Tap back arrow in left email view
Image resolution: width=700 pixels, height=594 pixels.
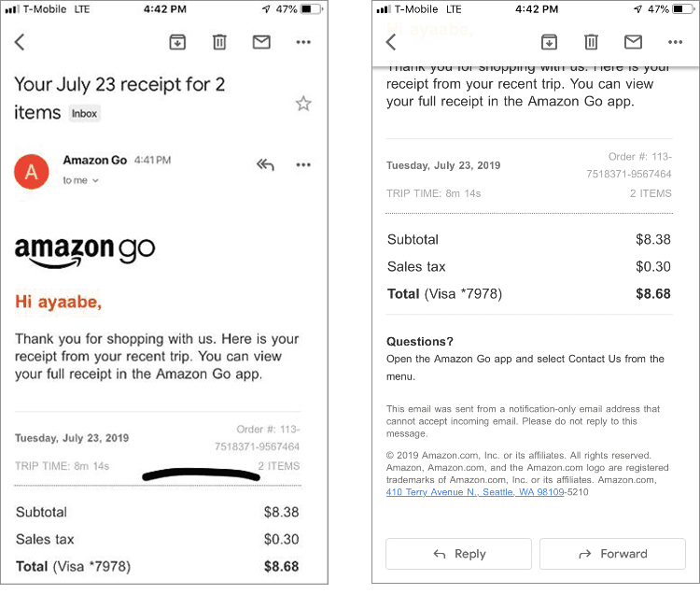pos(20,42)
